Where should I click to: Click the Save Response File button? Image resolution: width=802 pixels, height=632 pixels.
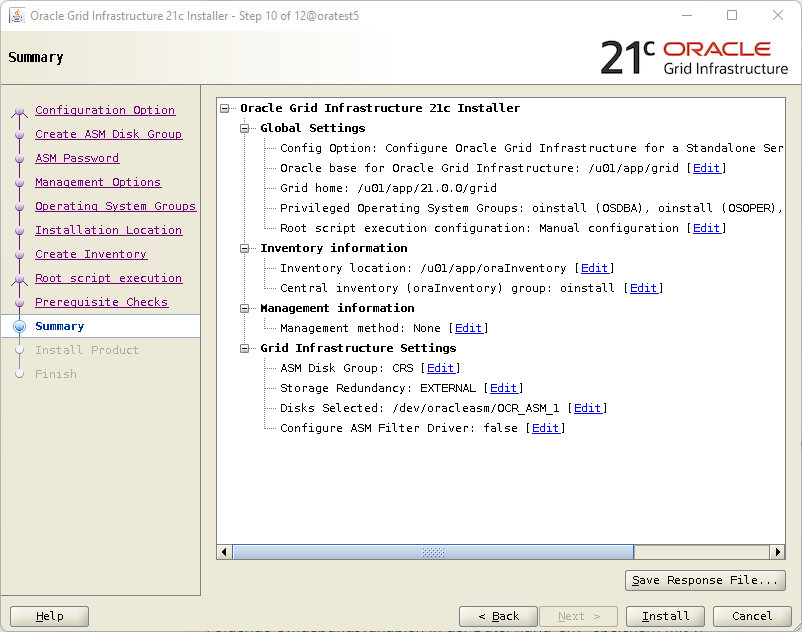[x=705, y=580]
